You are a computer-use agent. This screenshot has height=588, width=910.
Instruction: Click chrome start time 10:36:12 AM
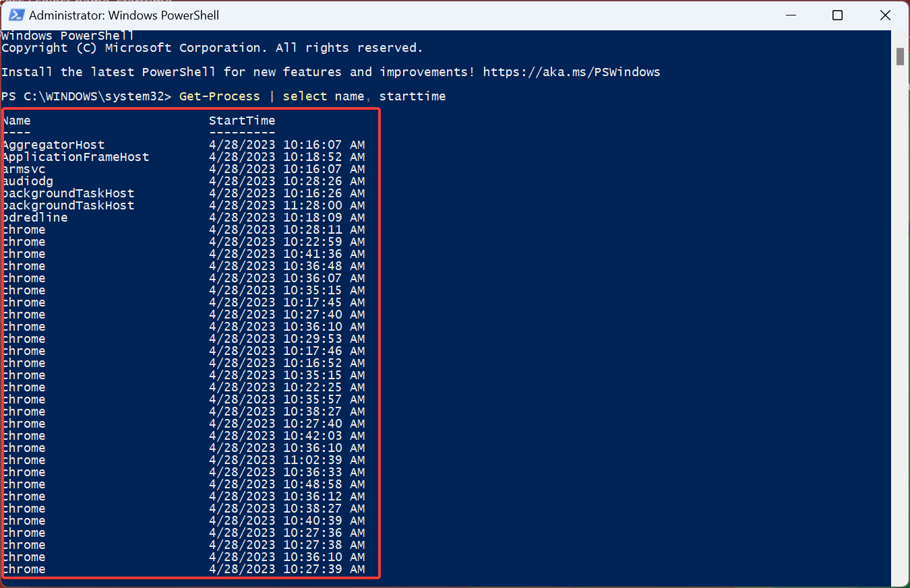point(287,496)
